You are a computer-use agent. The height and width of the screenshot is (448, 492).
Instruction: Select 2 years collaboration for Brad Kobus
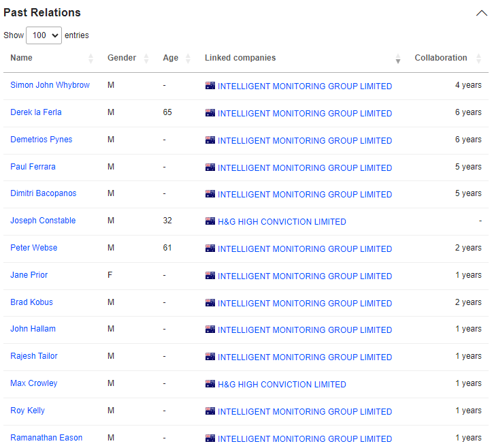468,302
